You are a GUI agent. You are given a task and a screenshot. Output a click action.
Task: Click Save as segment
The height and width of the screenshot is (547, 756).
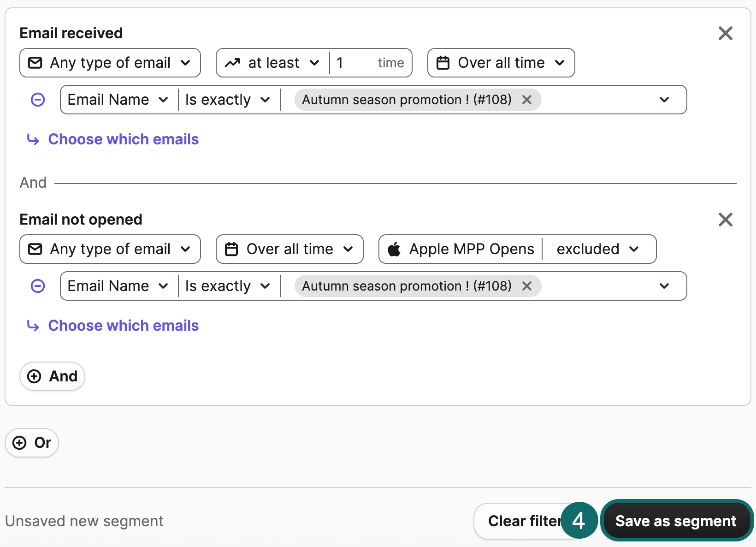point(676,521)
